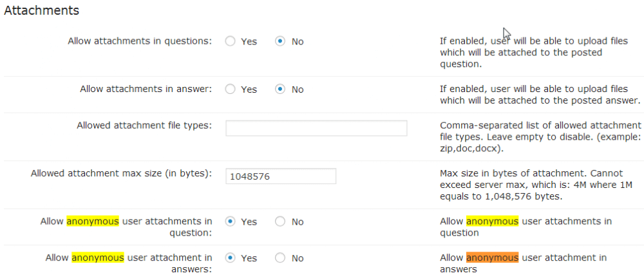Select Yes for anonymous attachments in question
Image resolution: width=644 pixels, height=280 pixels.
coord(230,221)
